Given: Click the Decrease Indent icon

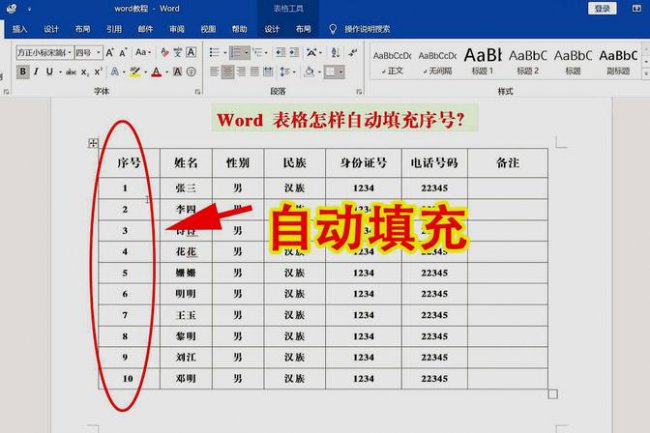Looking at the screenshot, I should (x=281, y=53).
